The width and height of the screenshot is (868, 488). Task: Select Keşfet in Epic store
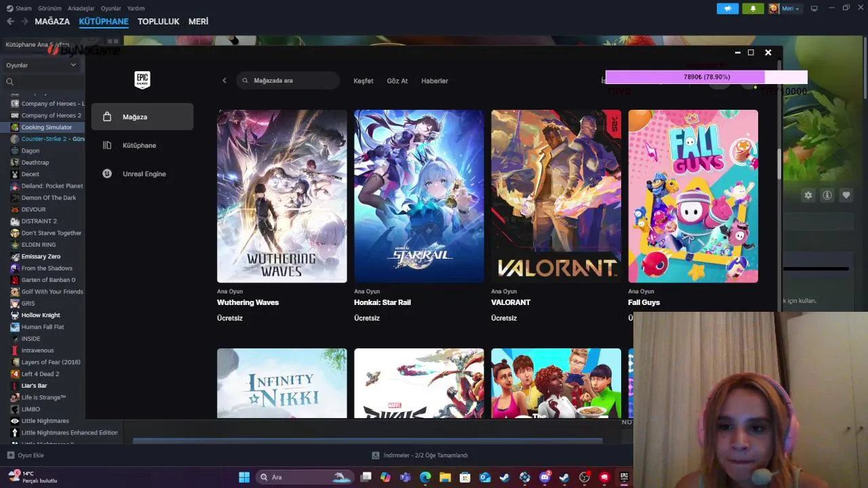(x=363, y=81)
